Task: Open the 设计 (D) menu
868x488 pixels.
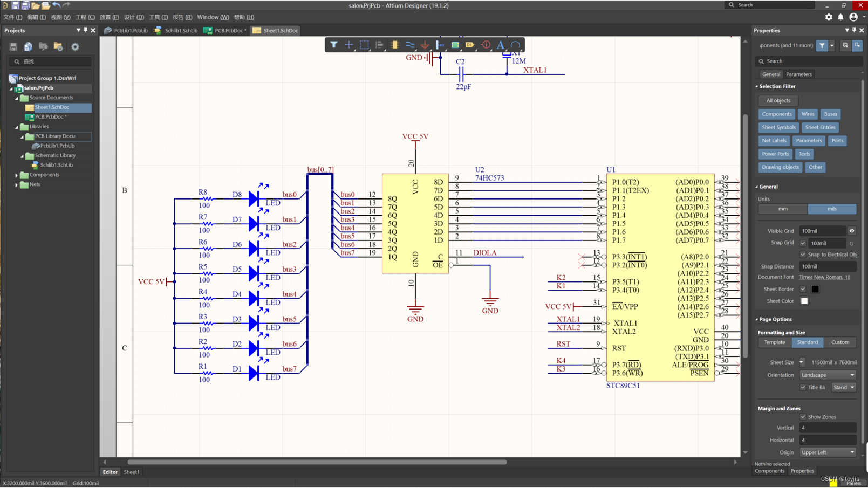Action: click(134, 17)
